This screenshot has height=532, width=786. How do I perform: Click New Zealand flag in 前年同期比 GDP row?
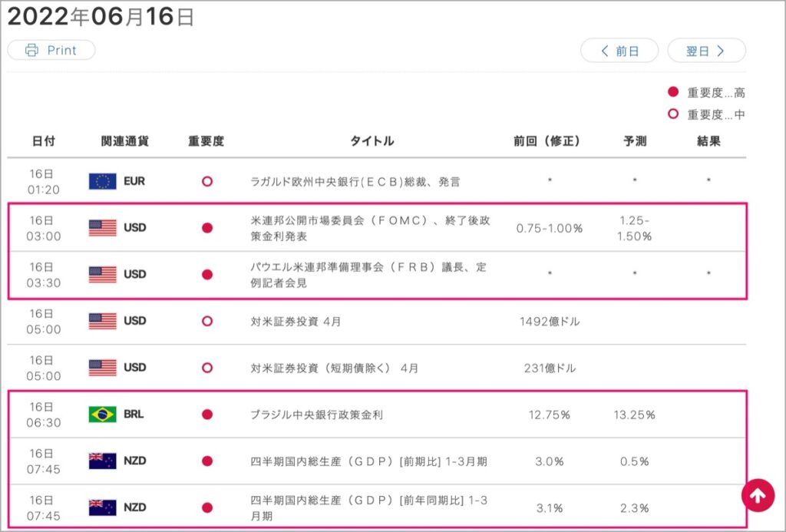tap(102, 507)
